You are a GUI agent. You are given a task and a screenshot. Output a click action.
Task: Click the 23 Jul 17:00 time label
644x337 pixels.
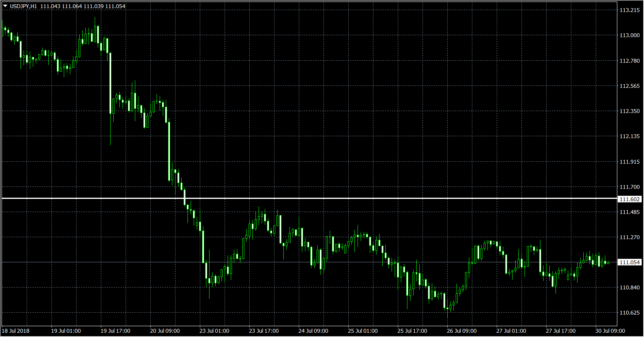tap(264, 331)
